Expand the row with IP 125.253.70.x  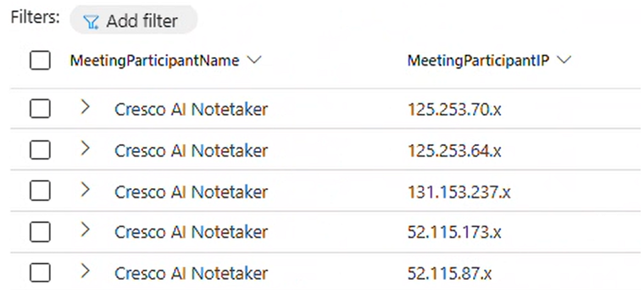click(85, 107)
